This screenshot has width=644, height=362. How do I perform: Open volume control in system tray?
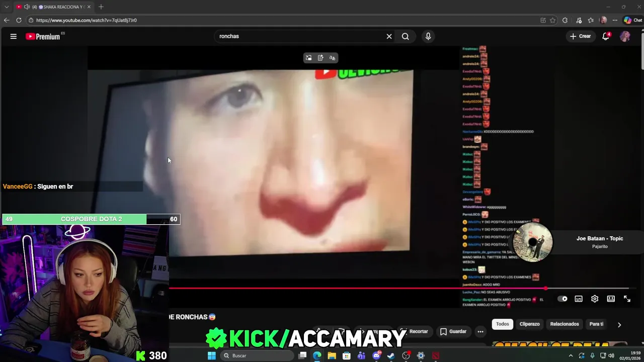click(x=611, y=355)
